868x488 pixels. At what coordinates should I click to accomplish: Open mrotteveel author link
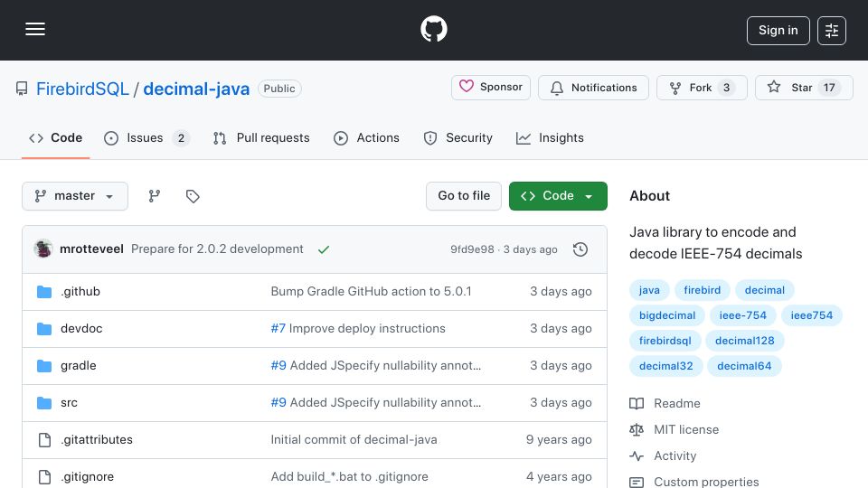[x=91, y=249]
